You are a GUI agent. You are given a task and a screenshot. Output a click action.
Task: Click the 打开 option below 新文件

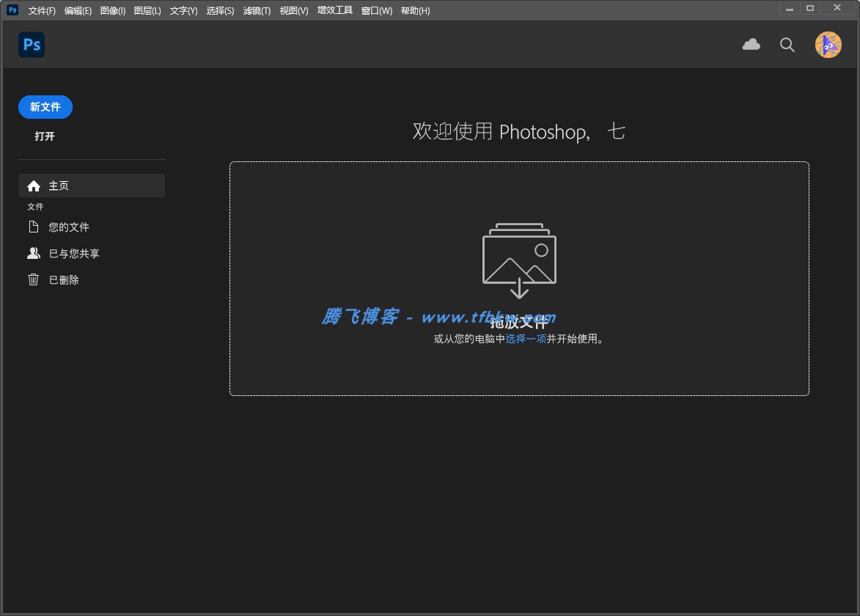tap(44, 136)
